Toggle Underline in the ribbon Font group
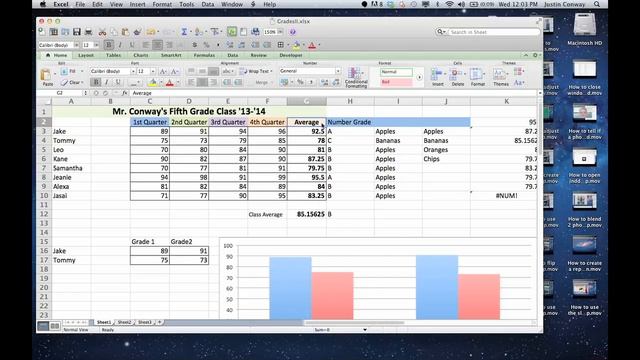Image resolution: width=640 pixels, height=360 pixels. coord(118,82)
